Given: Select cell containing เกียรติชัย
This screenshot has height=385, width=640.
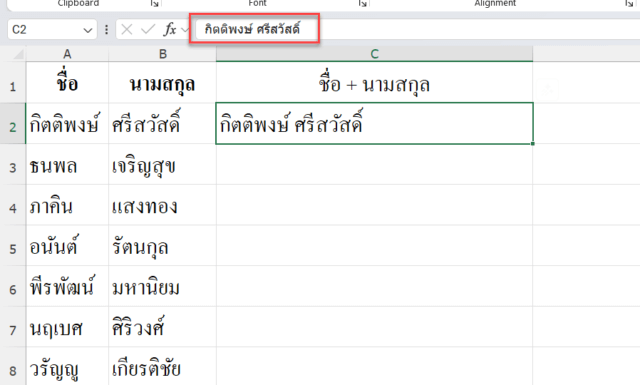Looking at the screenshot, I should (162, 366).
